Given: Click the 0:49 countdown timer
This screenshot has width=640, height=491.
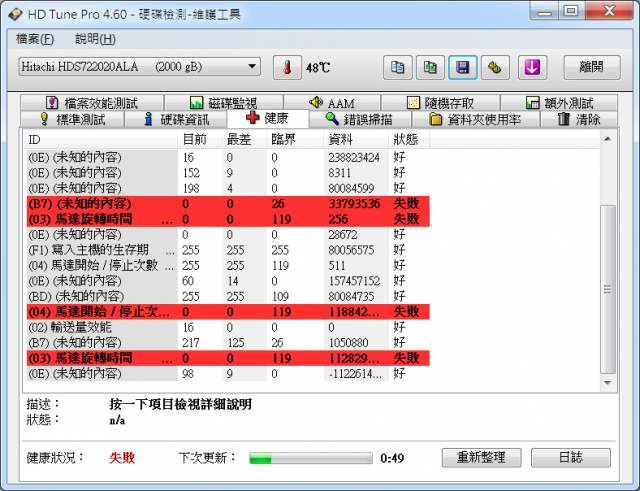Looking at the screenshot, I should coord(392,458).
